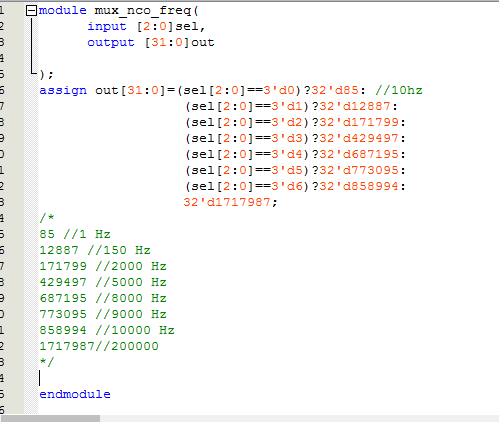Click the block comment opener /*

(47, 218)
